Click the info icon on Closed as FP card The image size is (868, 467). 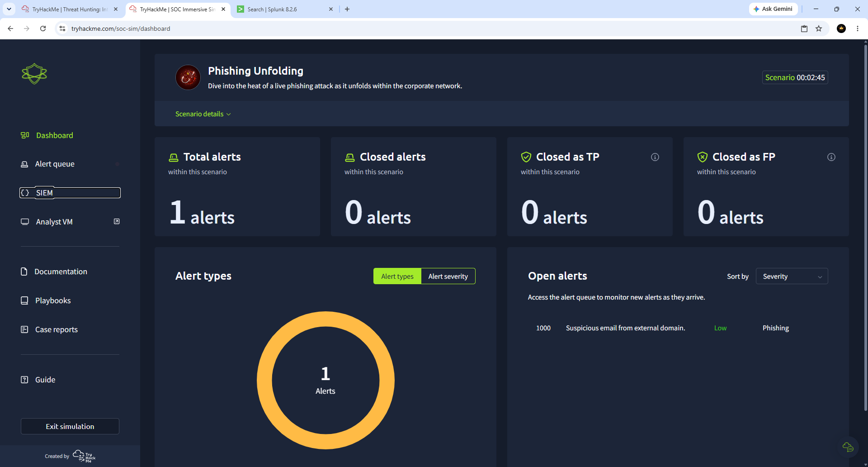point(831,157)
